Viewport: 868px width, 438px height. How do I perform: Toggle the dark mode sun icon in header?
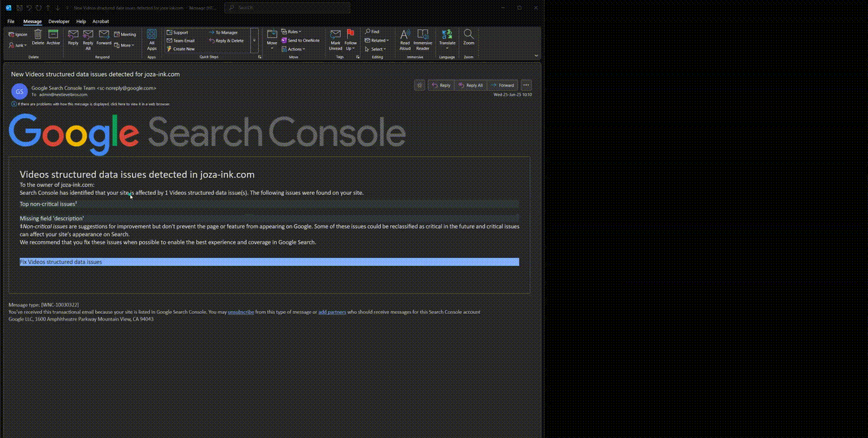point(419,85)
